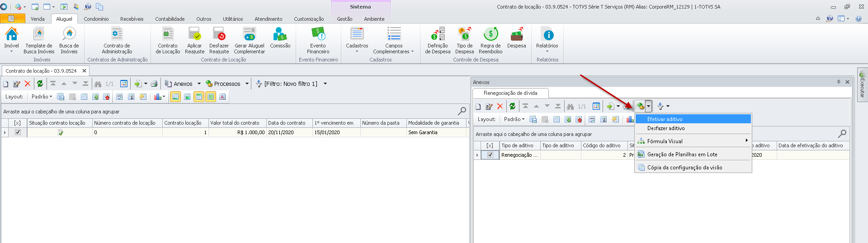Open Evento Financeiro
868x243 pixels.
(318, 40)
